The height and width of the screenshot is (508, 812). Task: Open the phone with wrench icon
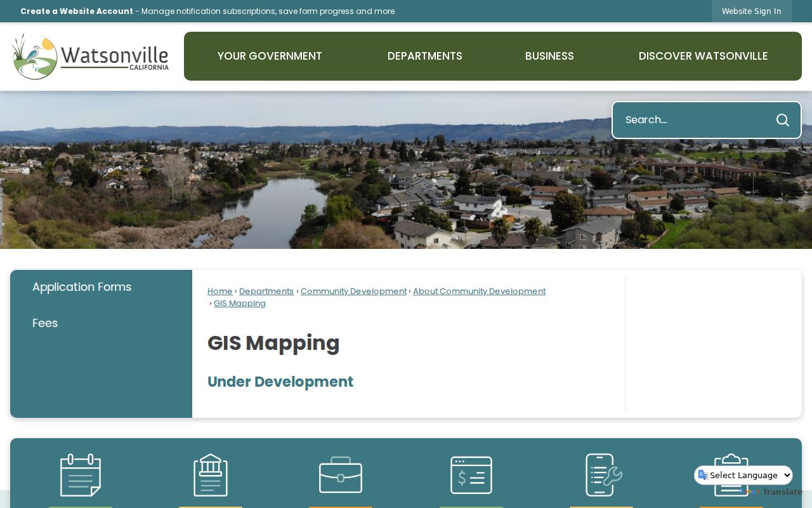(603, 475)
